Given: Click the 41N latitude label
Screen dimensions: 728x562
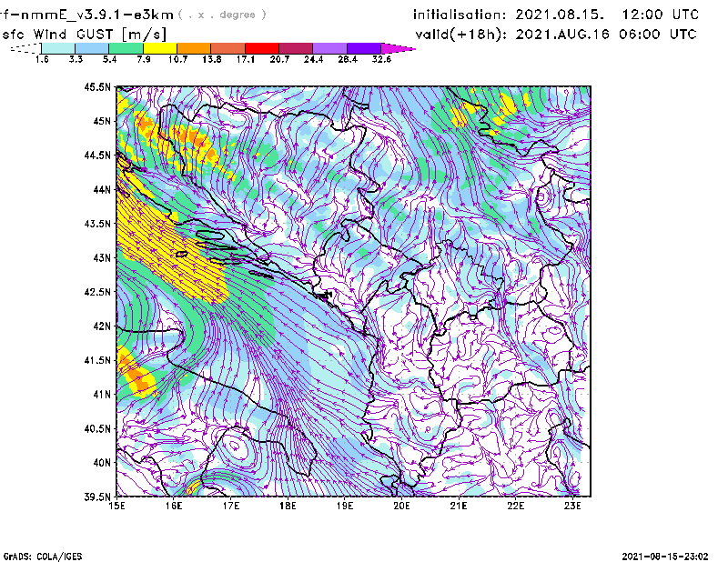Looking at the screenshot, I should tap(102, 395).
